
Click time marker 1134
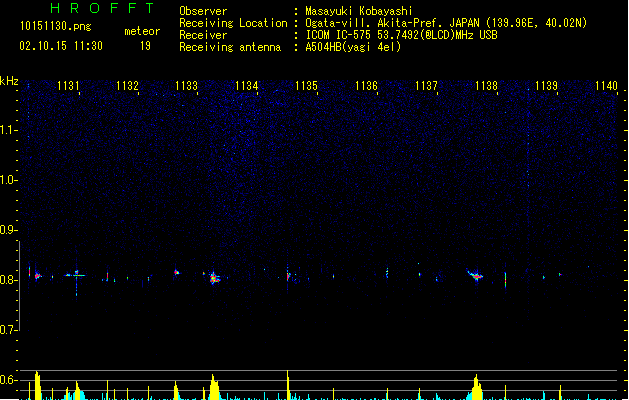(246, 86)
